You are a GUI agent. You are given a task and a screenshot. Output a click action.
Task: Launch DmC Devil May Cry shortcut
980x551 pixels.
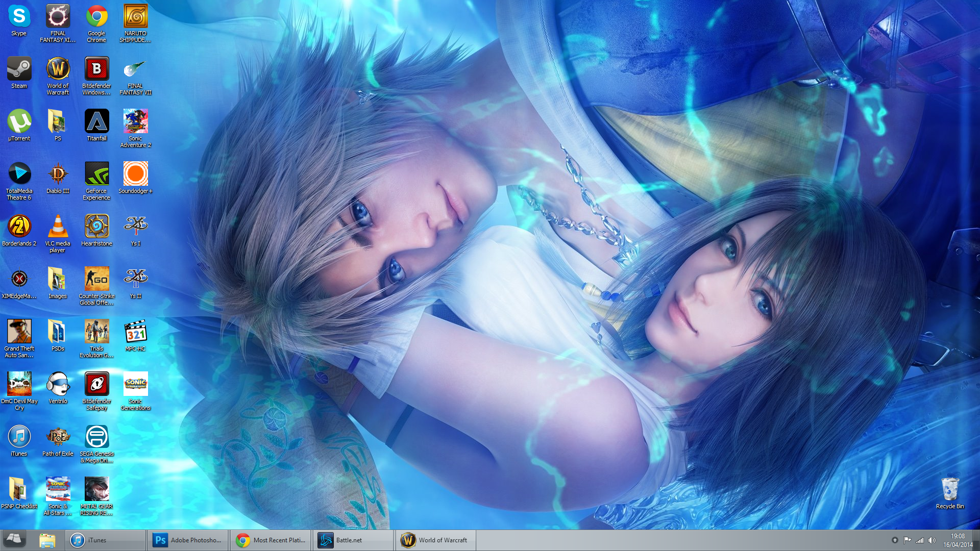[x=19, y=391]
